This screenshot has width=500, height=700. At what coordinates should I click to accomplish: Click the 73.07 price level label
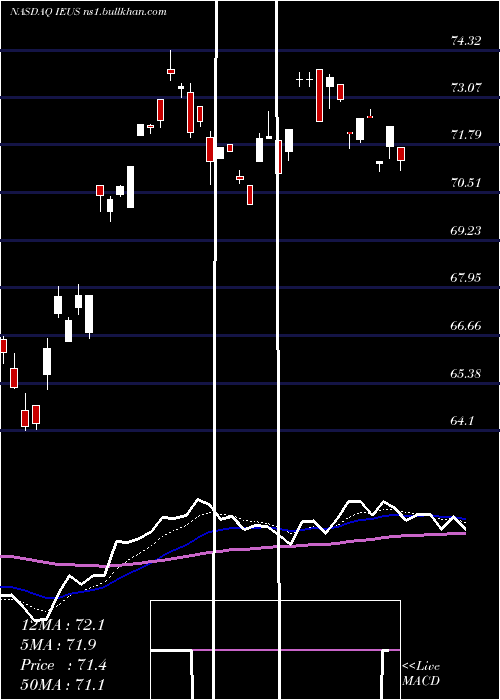tap(466, 88)
